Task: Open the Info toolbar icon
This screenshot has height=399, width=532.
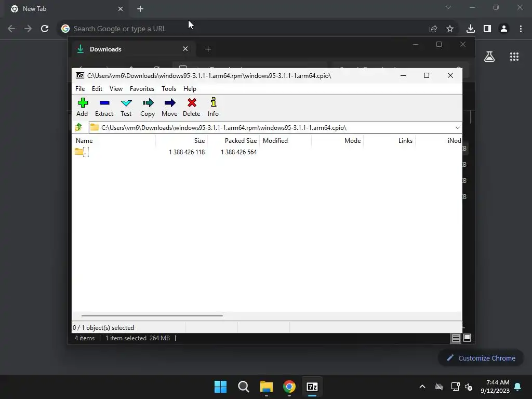Action: (x=213, y=107)
